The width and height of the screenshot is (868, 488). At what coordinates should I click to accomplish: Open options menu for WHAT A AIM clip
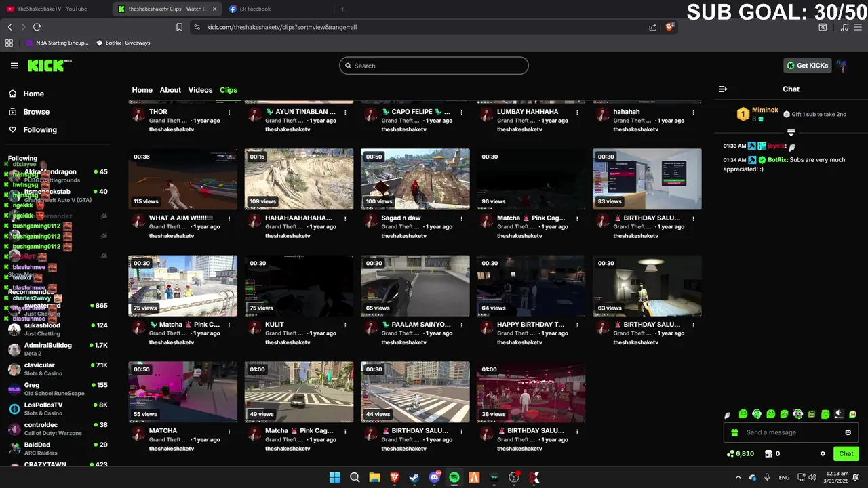tap(229, 219)
